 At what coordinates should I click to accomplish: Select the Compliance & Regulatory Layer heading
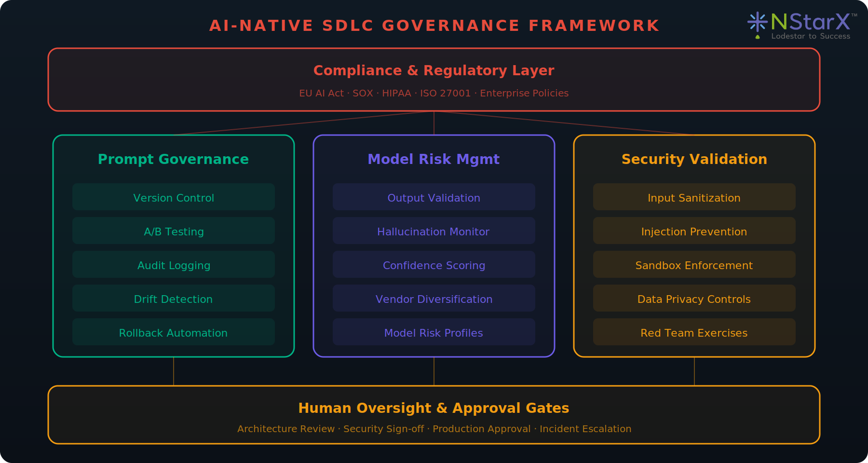(x=434, y=70)
